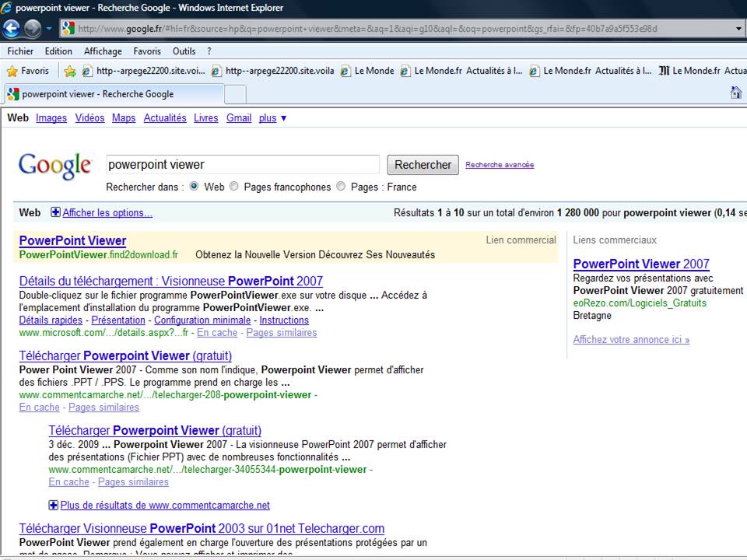747x560 pixels.
Task: Click the browser Forward arrow button
Action: (x=33, y=29)
